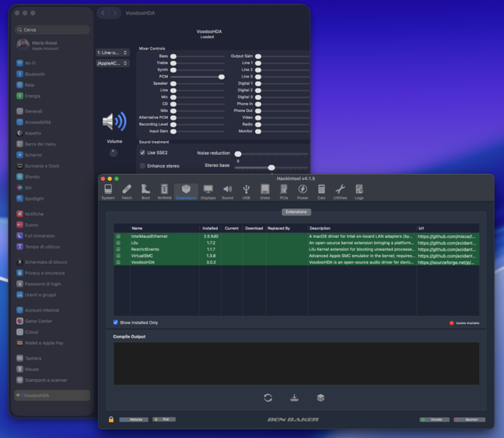504x438 pixels.
Task: Open the Disks section in Hackintool
Action: pos(265,192)
